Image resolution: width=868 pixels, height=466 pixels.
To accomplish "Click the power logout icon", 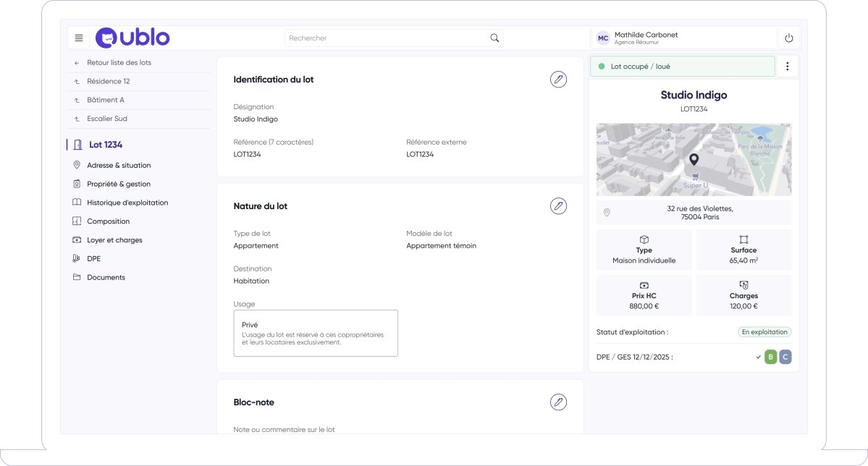I will click(789, 38).
